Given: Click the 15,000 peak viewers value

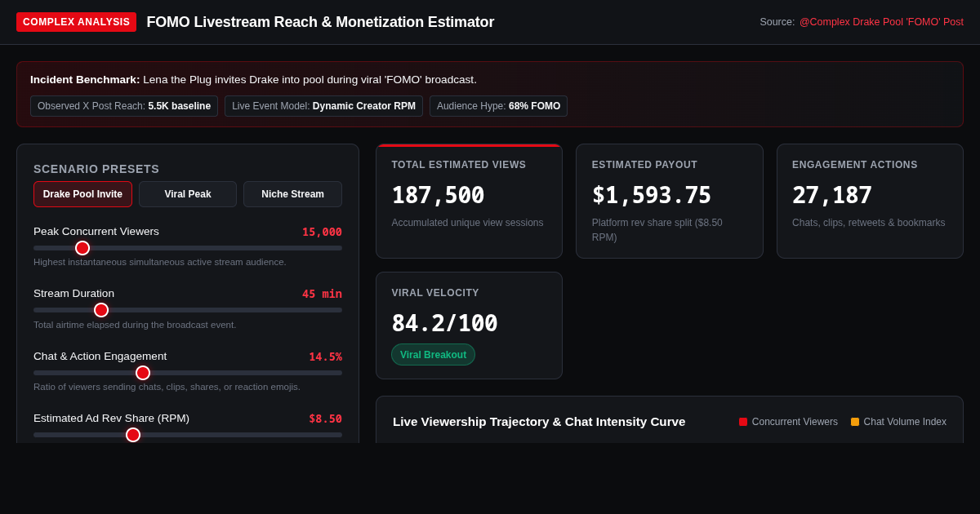Looking at the screenshot, I should pos(322,232).
